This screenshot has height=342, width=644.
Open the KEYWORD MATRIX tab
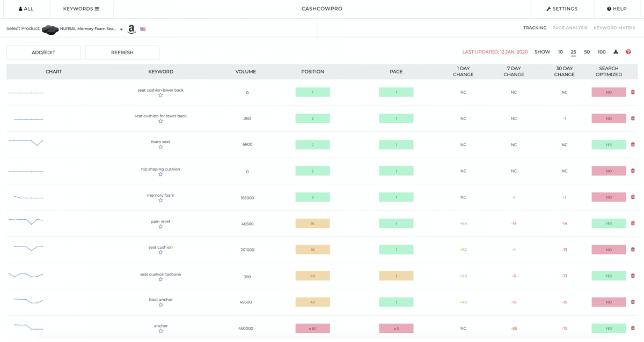pos(614,27)
